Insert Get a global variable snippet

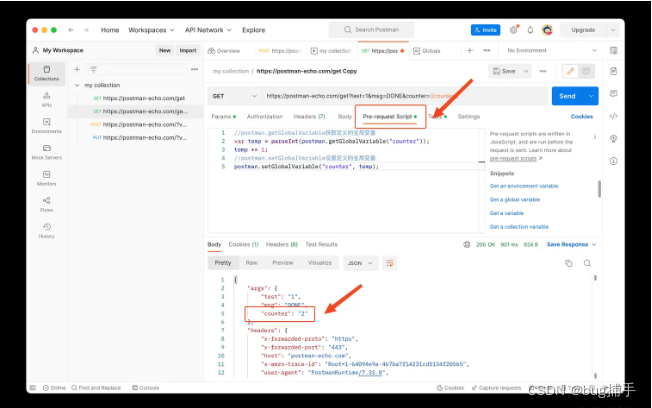[x=515, y=200]
